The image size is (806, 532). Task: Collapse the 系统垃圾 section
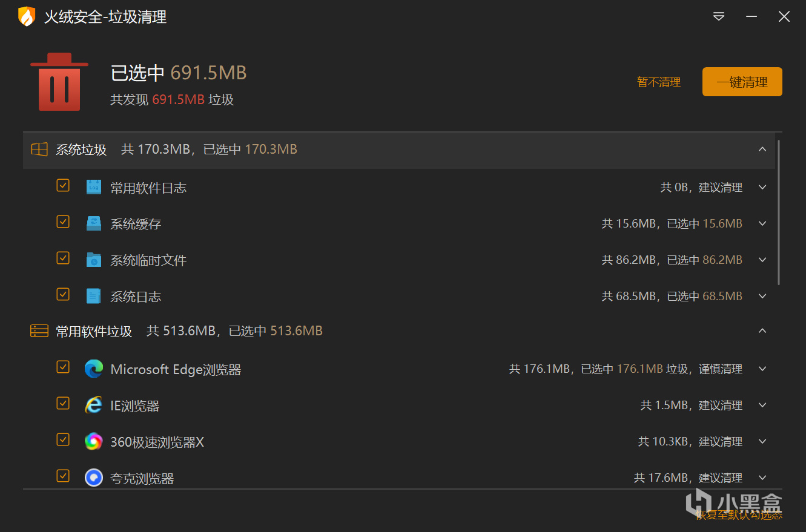[x=762, y=149]
